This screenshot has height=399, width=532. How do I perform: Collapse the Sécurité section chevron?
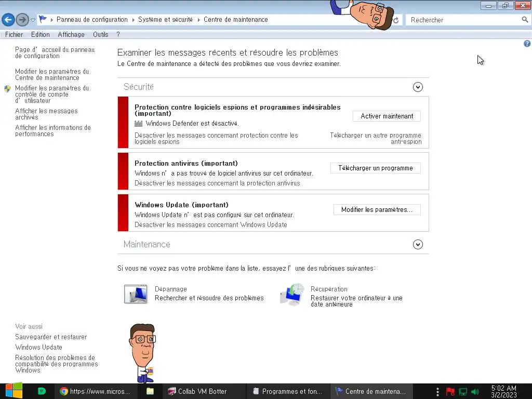click(418, 87)
